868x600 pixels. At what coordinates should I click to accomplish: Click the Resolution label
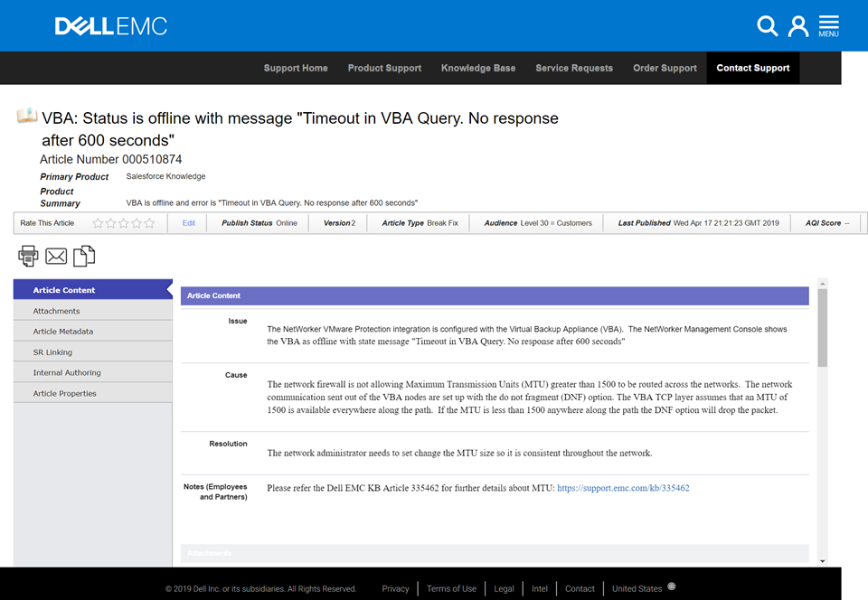(228, 444)
